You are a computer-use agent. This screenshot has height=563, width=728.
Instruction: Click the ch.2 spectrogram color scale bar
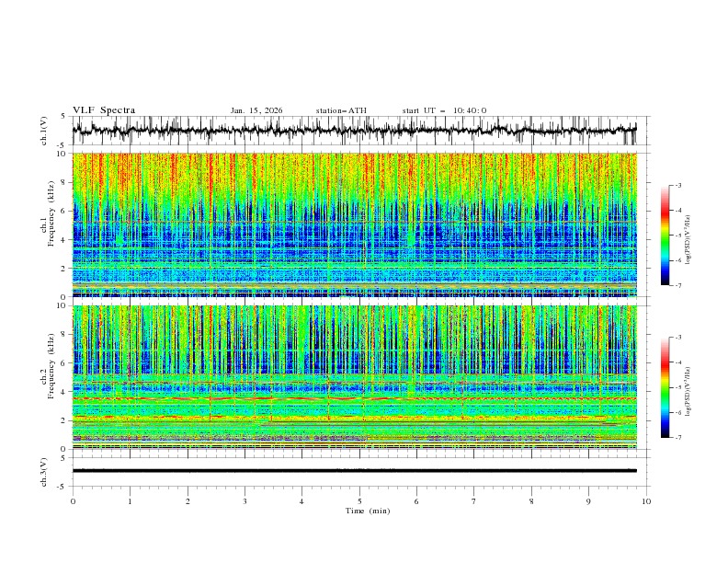(x=665, y=387)
